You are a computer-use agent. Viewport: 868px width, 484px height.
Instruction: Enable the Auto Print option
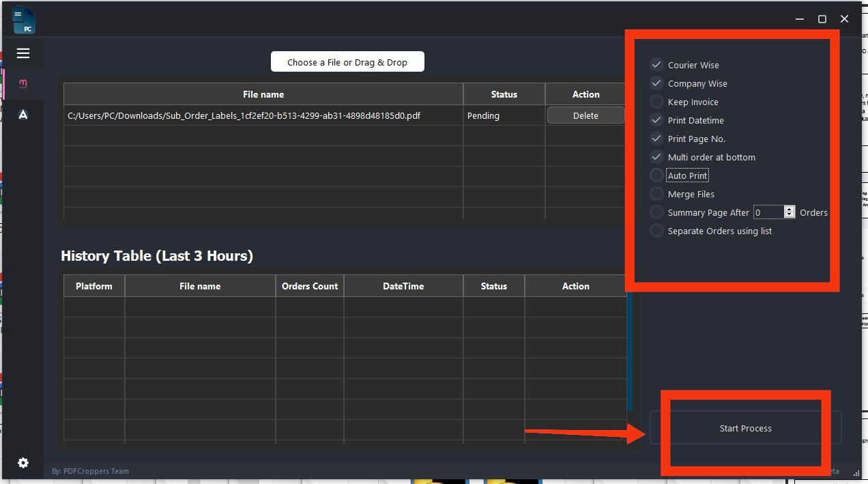click(x=656, y=175)
